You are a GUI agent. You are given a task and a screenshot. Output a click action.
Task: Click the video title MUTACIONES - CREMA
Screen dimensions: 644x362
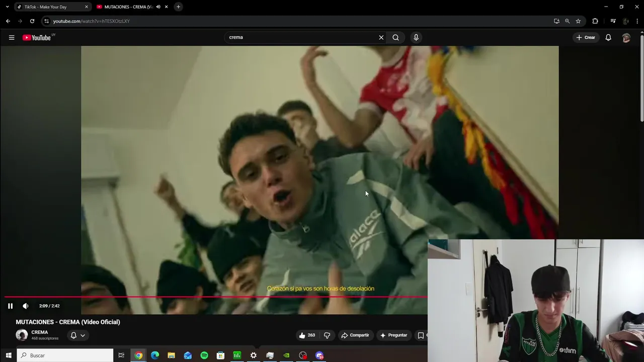[68, 322]
